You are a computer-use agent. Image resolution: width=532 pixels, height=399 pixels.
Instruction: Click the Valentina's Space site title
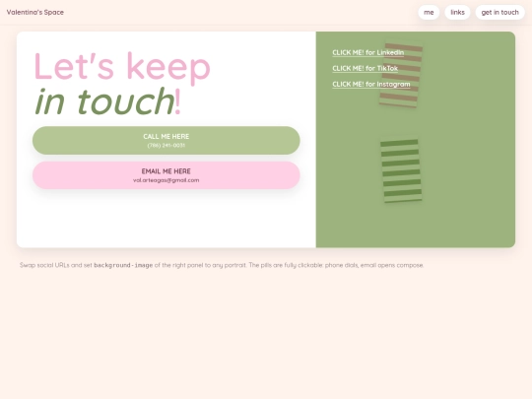point(35,12)
